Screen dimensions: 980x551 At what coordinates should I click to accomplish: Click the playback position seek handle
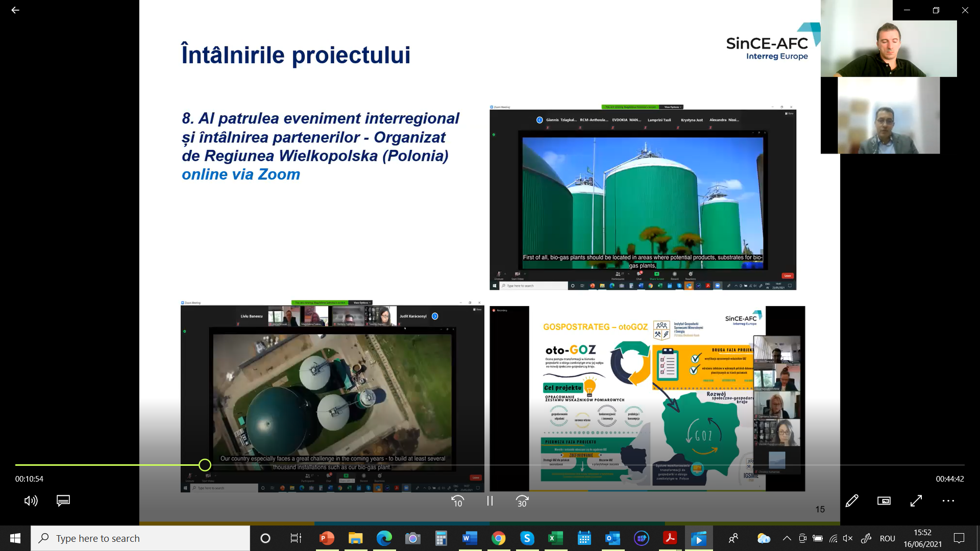click(x=205, y=465)
